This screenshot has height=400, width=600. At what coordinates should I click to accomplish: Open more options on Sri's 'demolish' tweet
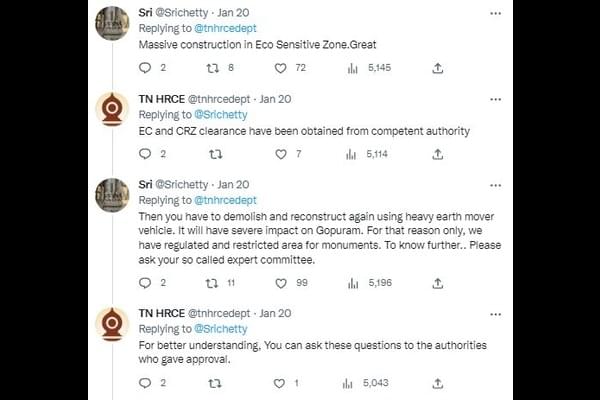pos(496,185)
